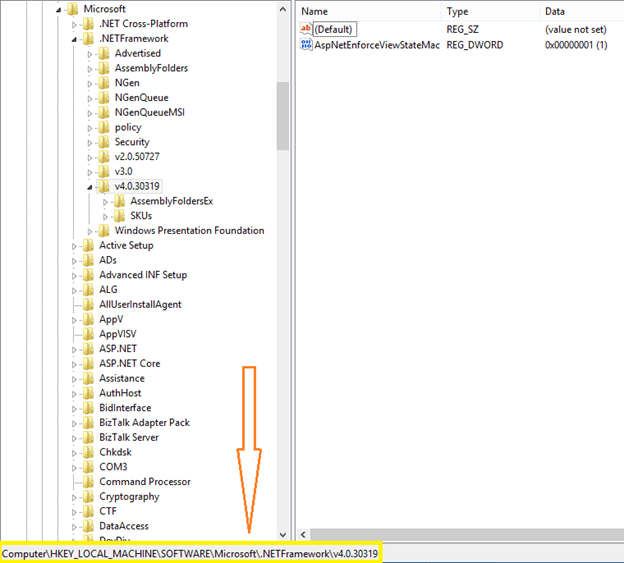Click the AuthHost folder icon

[x=88, y=393]
